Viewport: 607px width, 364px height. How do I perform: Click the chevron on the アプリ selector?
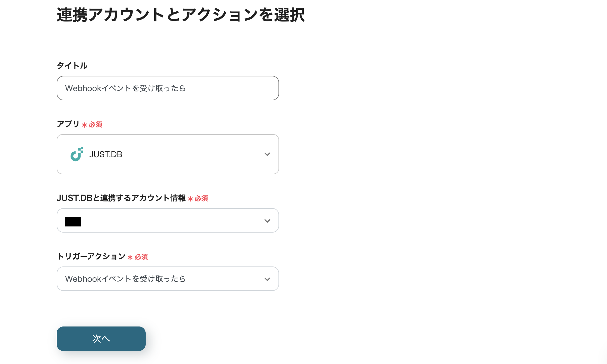267,154
